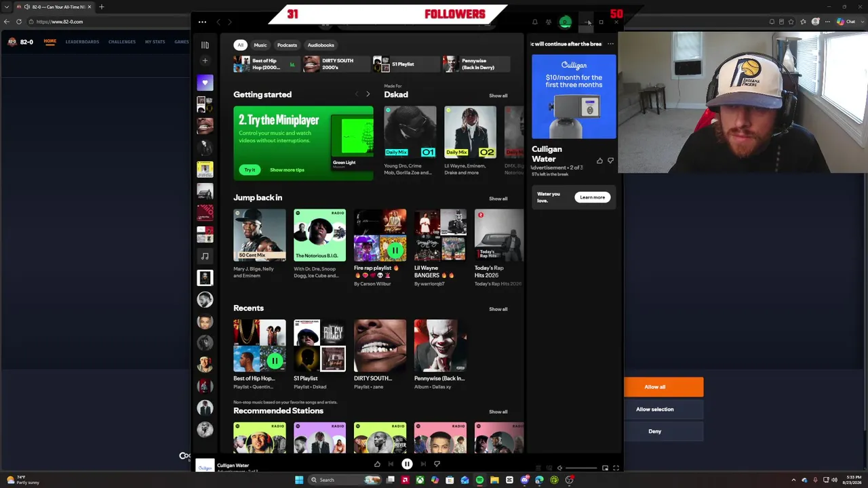This screenshot has height=488, width=868.
Task: Select the All filter chip
Action: click(x=240, y=45)
